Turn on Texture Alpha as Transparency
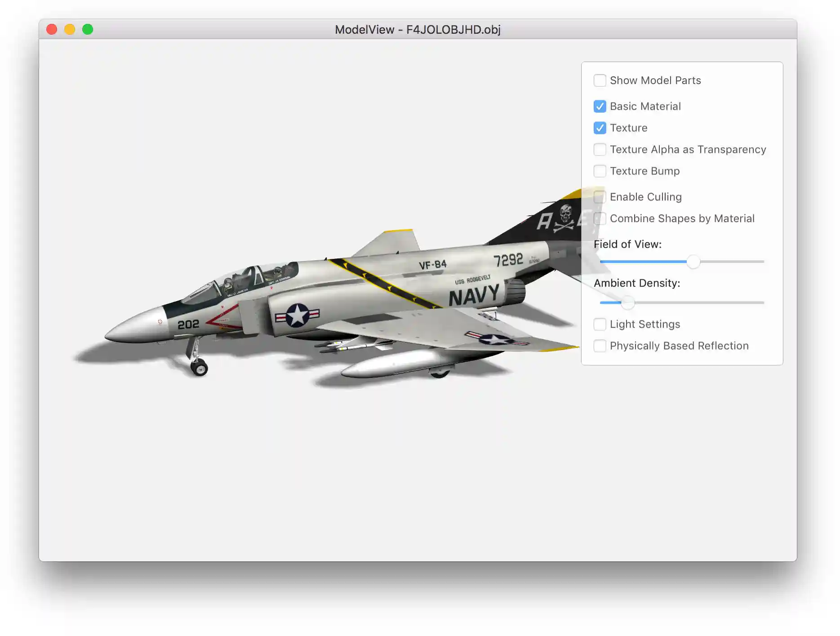The image size is (840, 636). pyautogui.click(x=600, y=150)
